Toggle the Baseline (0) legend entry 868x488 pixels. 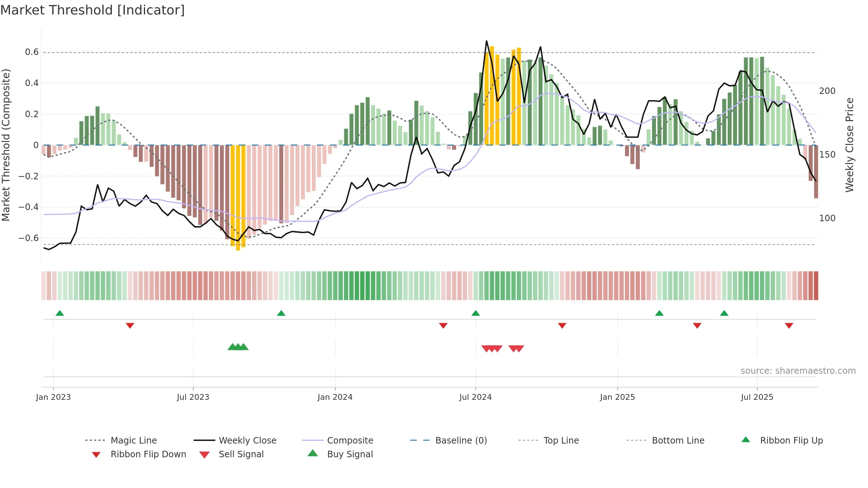[448, 441]
